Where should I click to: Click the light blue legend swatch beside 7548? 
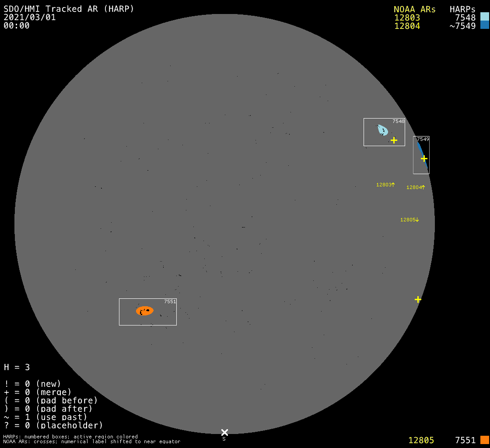click(484, 17)
